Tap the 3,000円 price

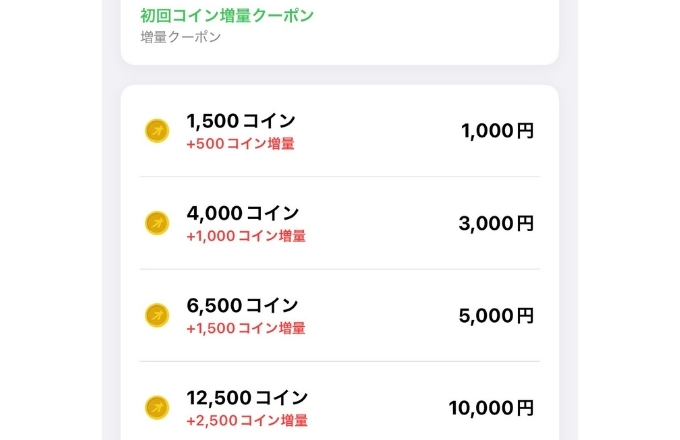click(x=496, y=223)
